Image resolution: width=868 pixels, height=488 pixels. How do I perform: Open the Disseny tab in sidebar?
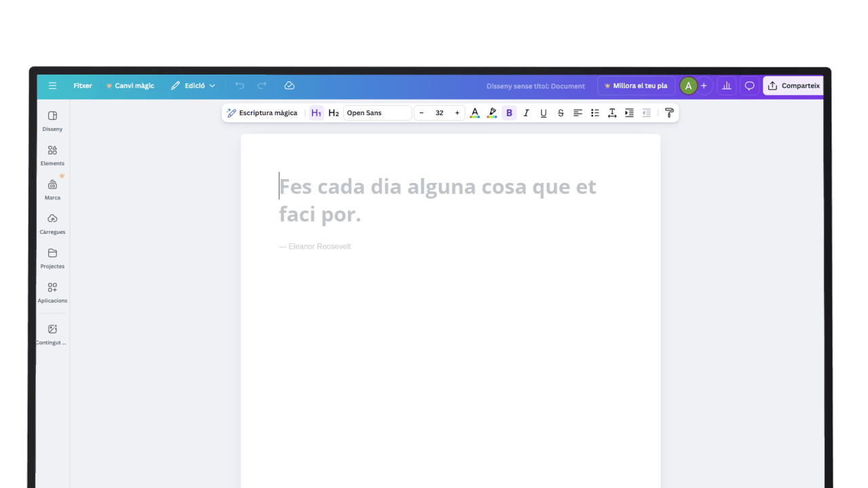coord(52,120)
